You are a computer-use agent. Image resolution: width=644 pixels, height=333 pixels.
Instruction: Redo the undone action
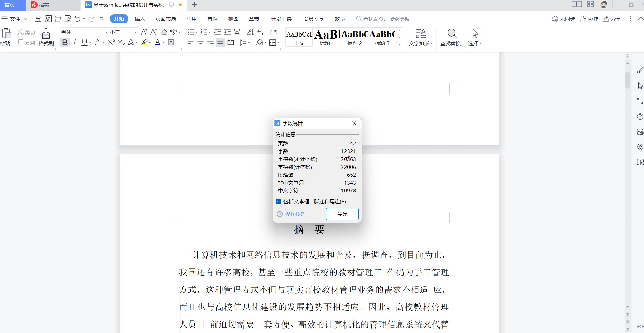pos(91,19)
